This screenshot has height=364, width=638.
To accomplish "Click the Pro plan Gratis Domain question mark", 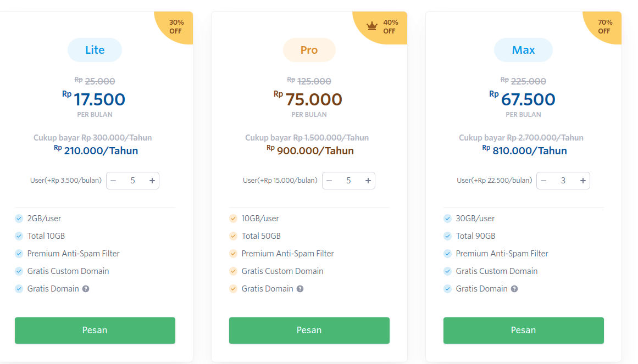I will tap(300, 289).
